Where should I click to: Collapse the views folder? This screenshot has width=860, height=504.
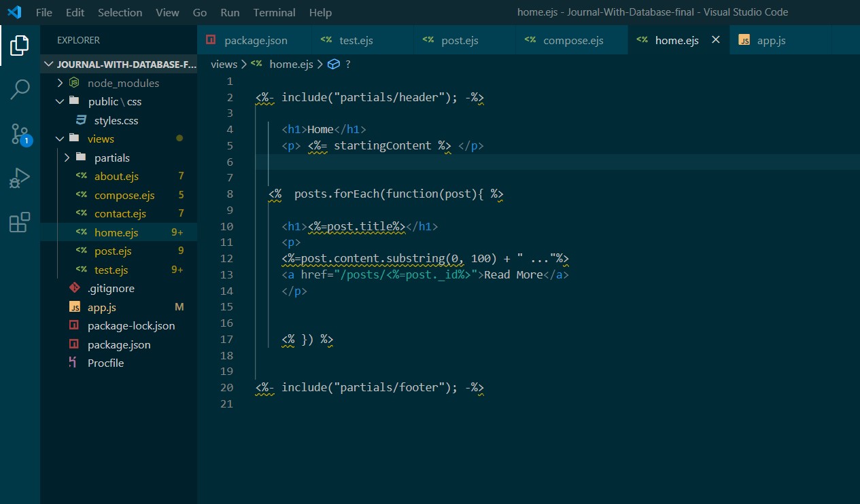59,139
